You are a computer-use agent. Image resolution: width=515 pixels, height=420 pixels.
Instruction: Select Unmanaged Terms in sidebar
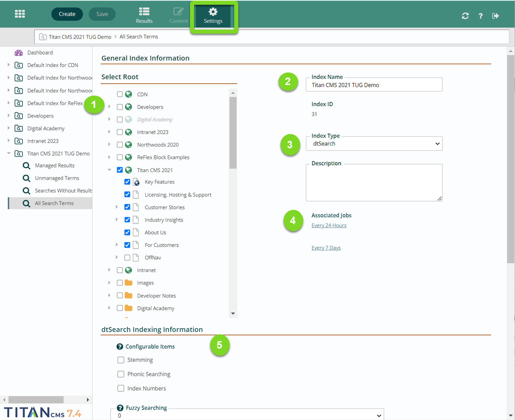[x=57, y=178]
